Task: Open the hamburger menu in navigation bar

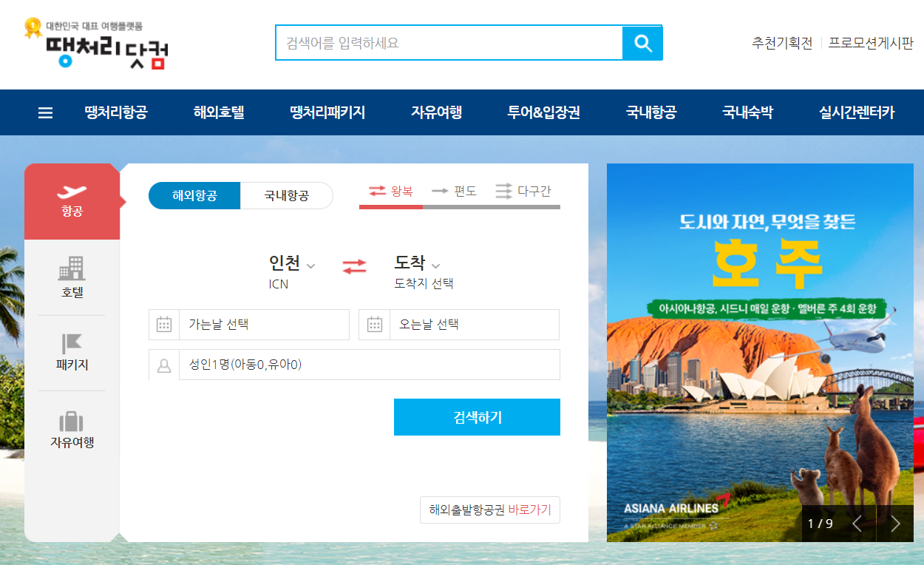Action: coord(45,112)
